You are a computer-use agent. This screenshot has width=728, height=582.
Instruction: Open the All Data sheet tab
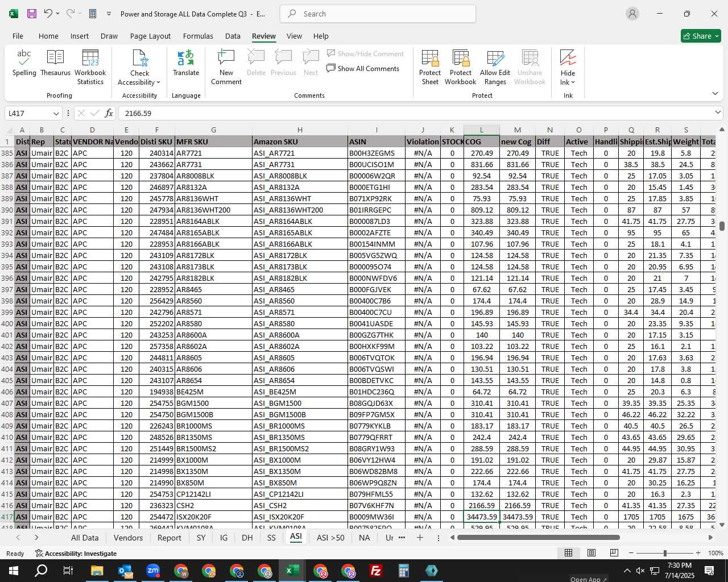[x=85, y=538]
